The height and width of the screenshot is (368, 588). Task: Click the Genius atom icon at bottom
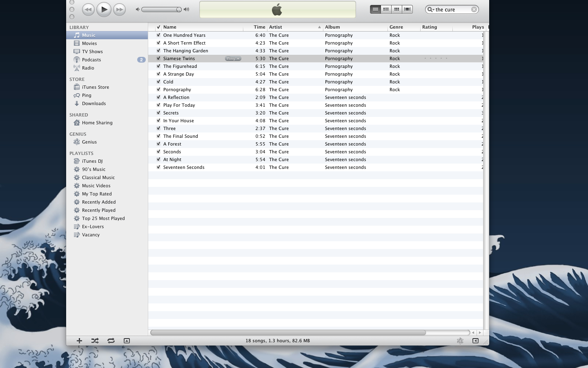(460, 341)
